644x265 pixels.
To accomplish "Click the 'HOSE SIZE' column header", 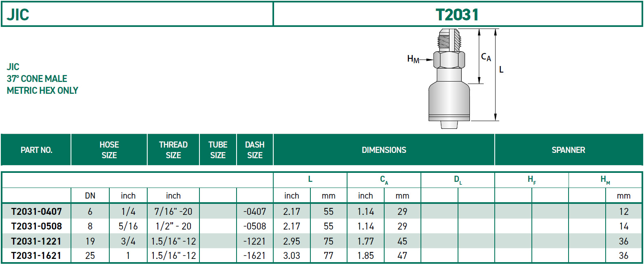I will (x=109, y=150).
